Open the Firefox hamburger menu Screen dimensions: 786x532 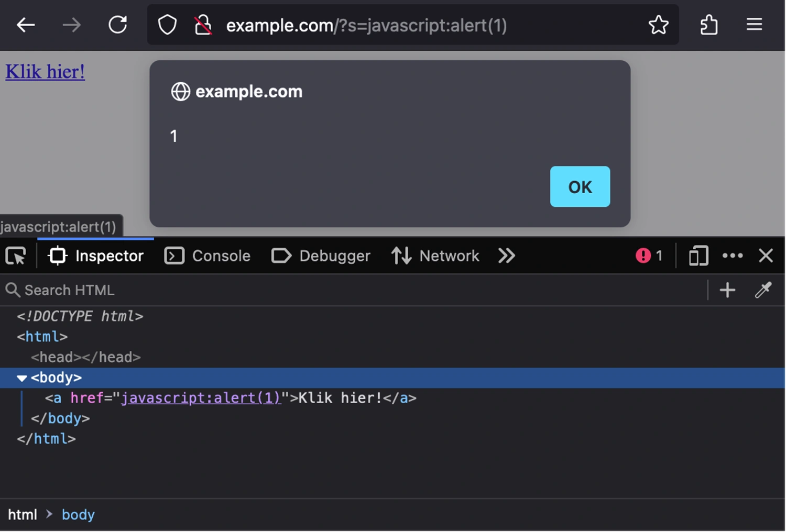(x=754, y=25)
